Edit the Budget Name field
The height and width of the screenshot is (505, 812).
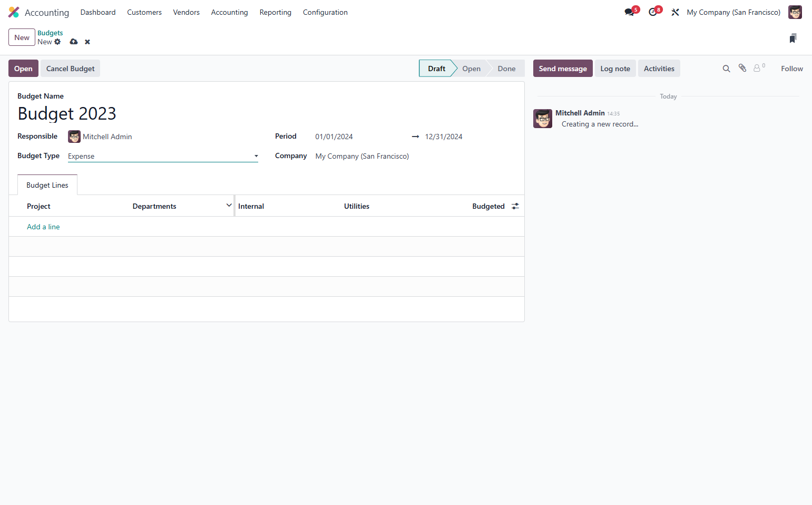pyautogui.click(x=266, y=113)
